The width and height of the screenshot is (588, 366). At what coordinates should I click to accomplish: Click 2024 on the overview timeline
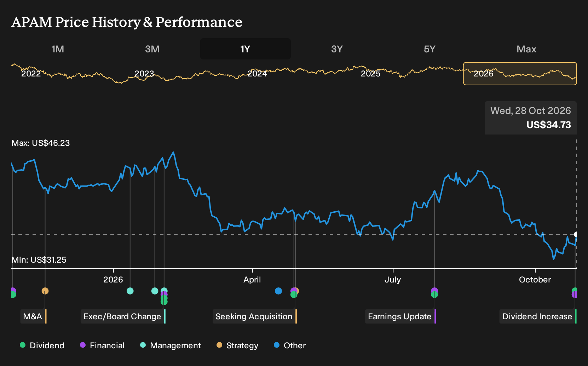pos(257,74)
